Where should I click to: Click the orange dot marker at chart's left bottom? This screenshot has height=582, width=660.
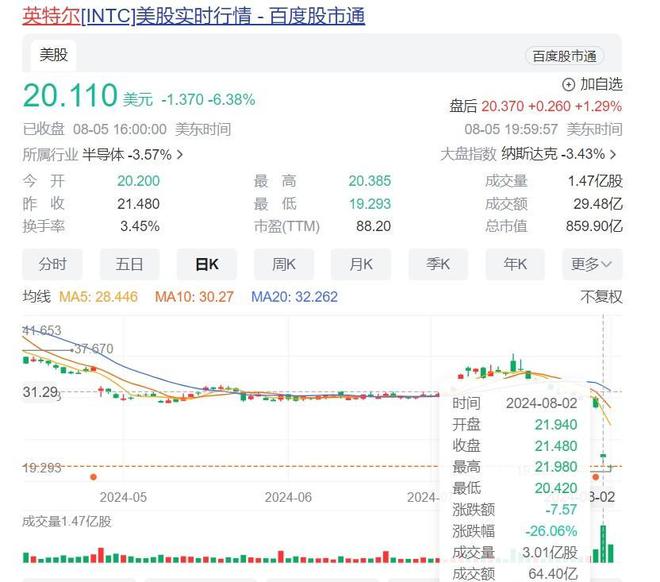(x=93, y=477)
